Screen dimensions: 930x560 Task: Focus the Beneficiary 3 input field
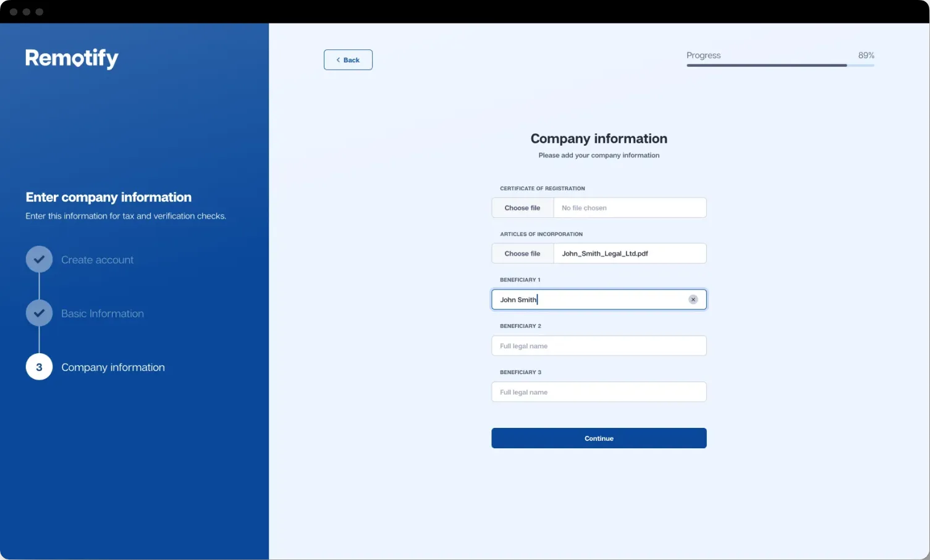tap(598, 392)
